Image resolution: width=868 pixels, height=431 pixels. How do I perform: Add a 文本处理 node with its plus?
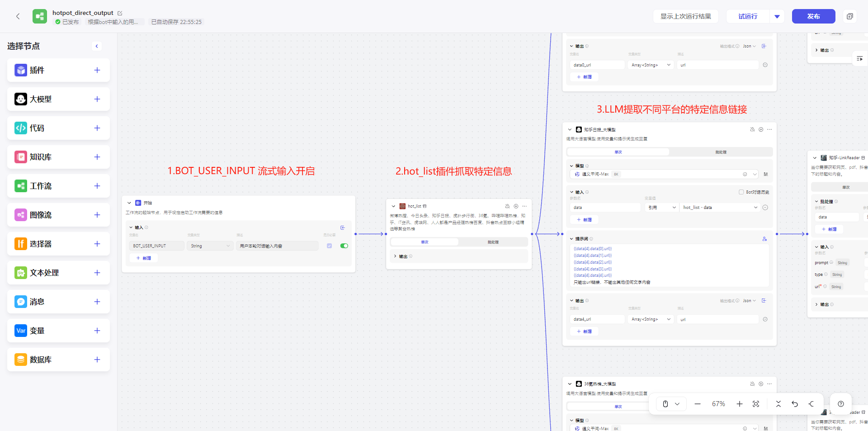(x=97, y=273)
